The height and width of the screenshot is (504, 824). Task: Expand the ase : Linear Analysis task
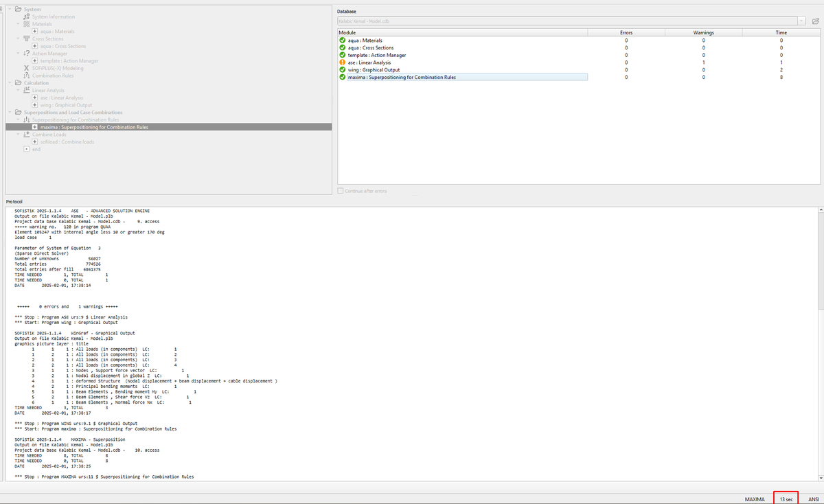click(35, 98)
